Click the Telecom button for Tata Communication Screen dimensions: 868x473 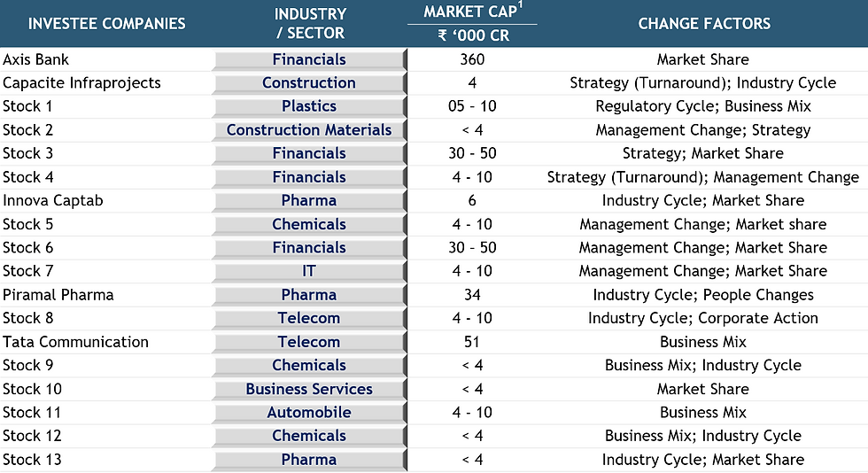pos(309,342)
